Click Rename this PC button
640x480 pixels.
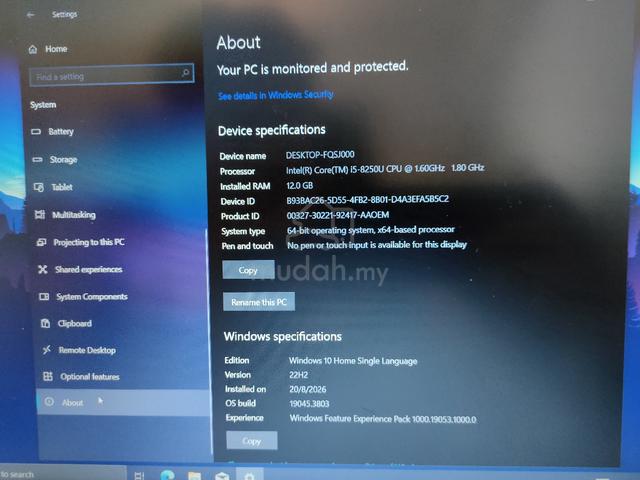click(x=259, y=302)
